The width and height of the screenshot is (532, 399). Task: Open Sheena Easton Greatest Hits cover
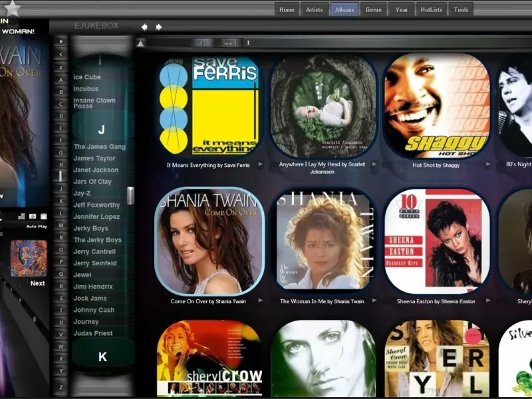437,241
